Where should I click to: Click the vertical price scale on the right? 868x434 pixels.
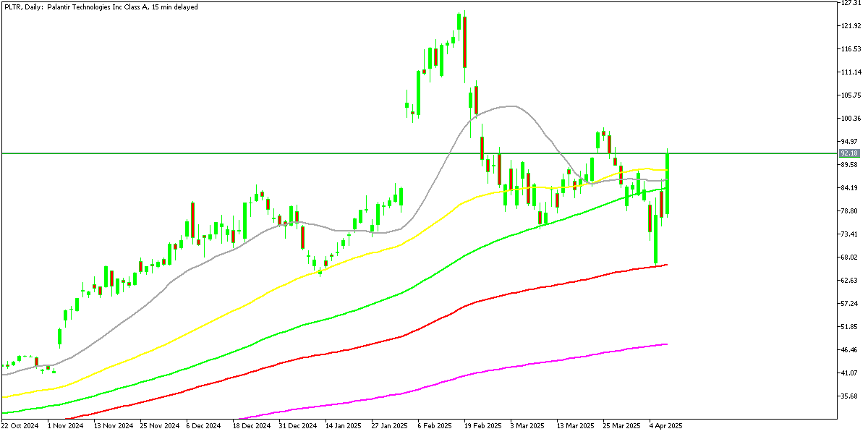click(x=850, y=217)
